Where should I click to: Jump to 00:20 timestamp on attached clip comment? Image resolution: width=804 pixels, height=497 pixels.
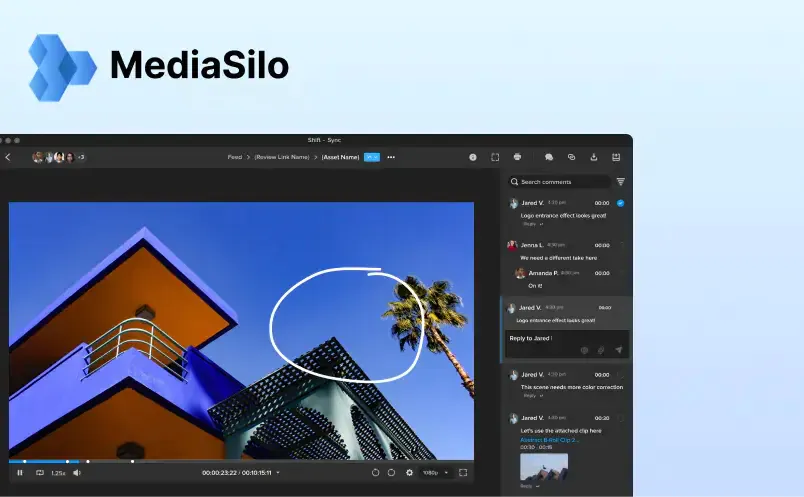click(602, 418)
